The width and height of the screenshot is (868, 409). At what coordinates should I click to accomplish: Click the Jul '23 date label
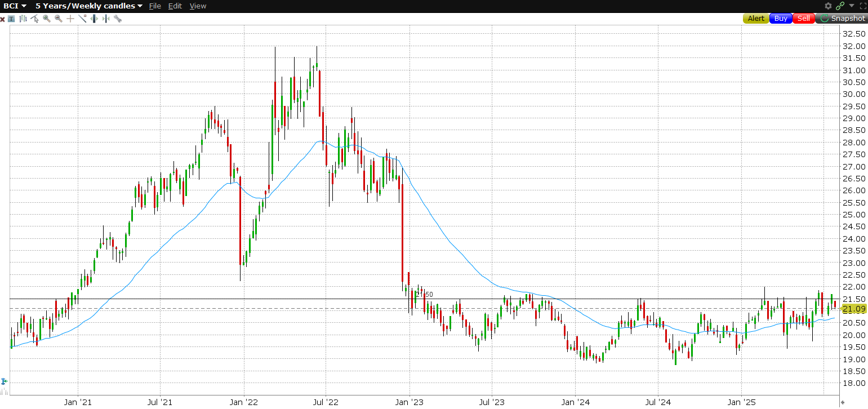492,402
